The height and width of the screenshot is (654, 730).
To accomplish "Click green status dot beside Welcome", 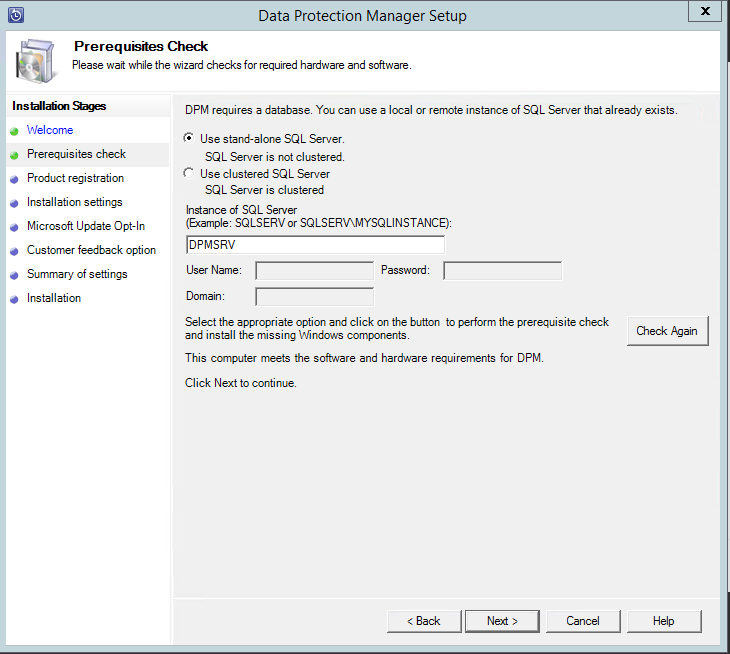I will tap(14, 131).
